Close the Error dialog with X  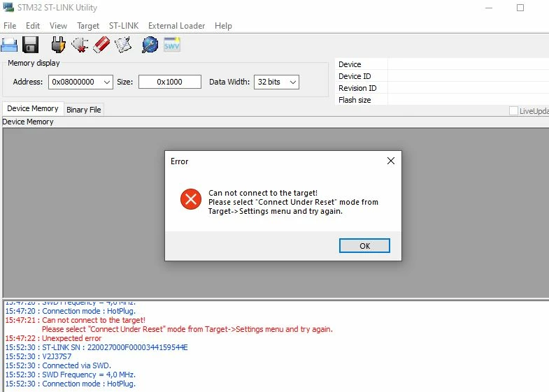[x=391, y=161]
